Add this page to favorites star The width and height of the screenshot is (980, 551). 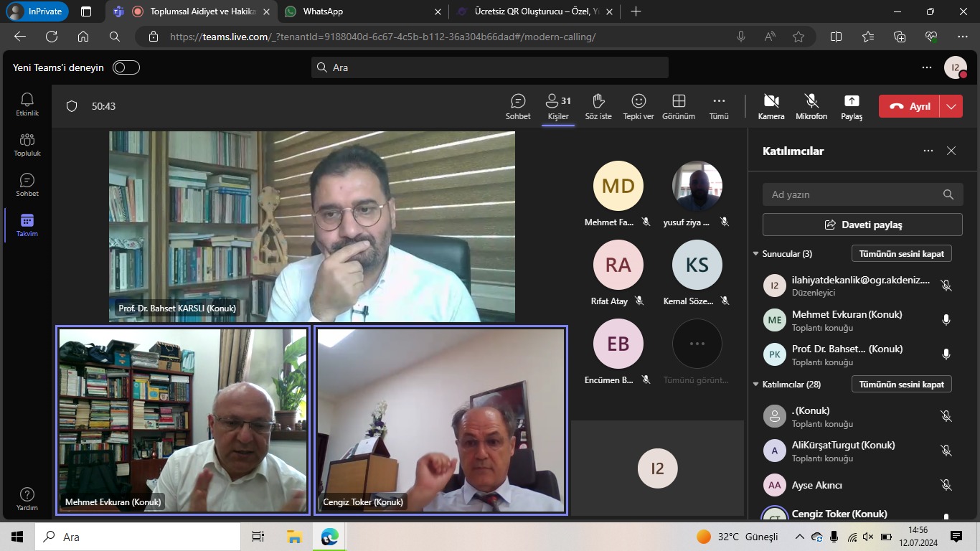pos(798,37)
